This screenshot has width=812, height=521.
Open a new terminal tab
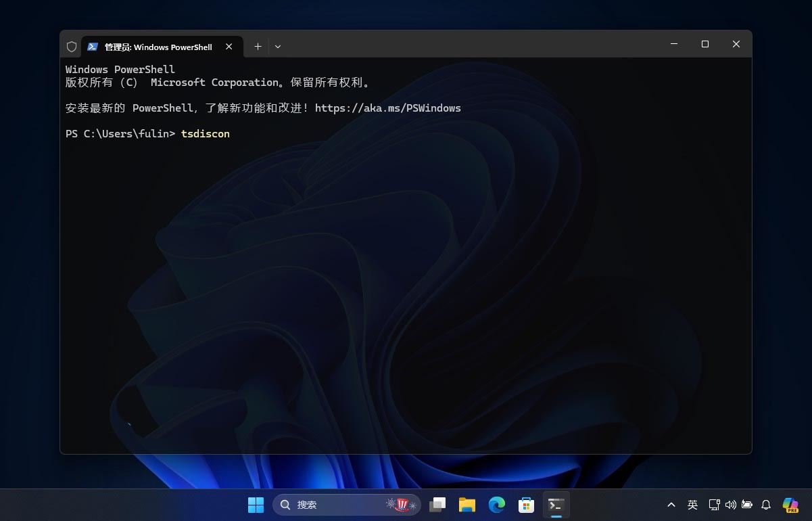pos(258,47)
